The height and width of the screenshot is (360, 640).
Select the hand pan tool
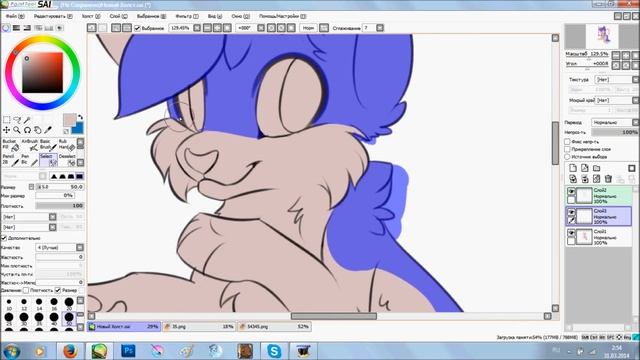(38, 130)
